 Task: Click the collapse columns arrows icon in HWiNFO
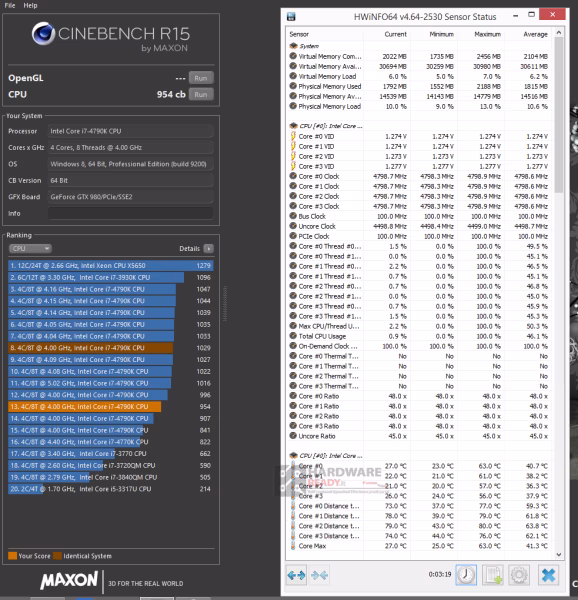[319, 575]
